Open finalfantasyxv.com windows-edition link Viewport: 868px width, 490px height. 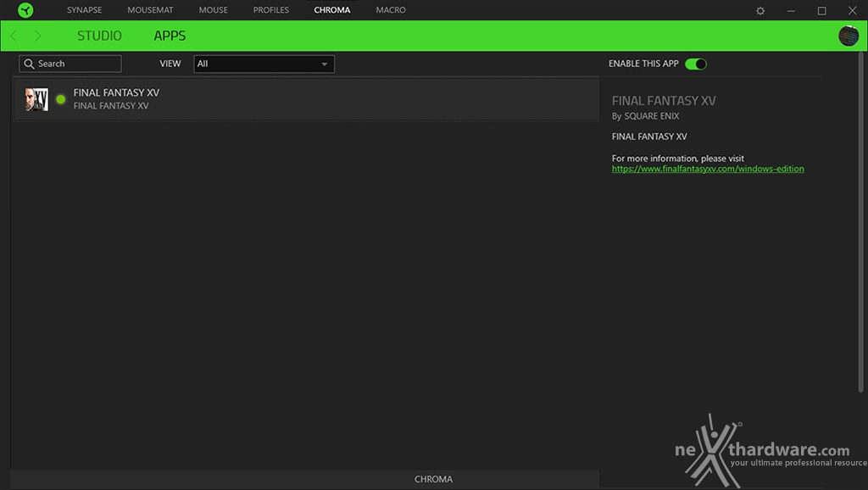(708, 169)
